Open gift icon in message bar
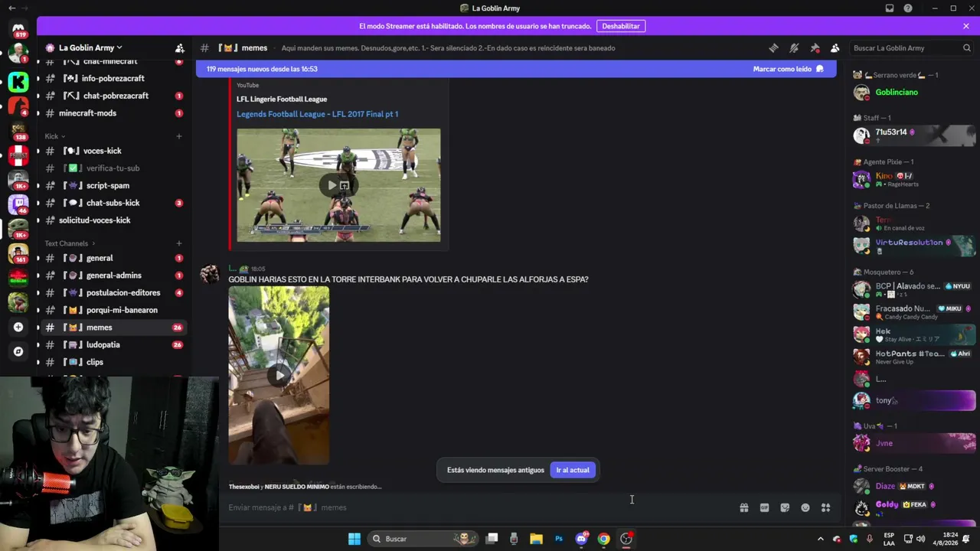980x551 pixels. tap(743, 507)
